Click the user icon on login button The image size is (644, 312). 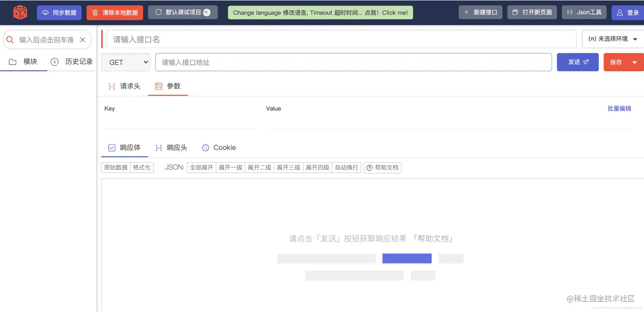pos(620,13)
